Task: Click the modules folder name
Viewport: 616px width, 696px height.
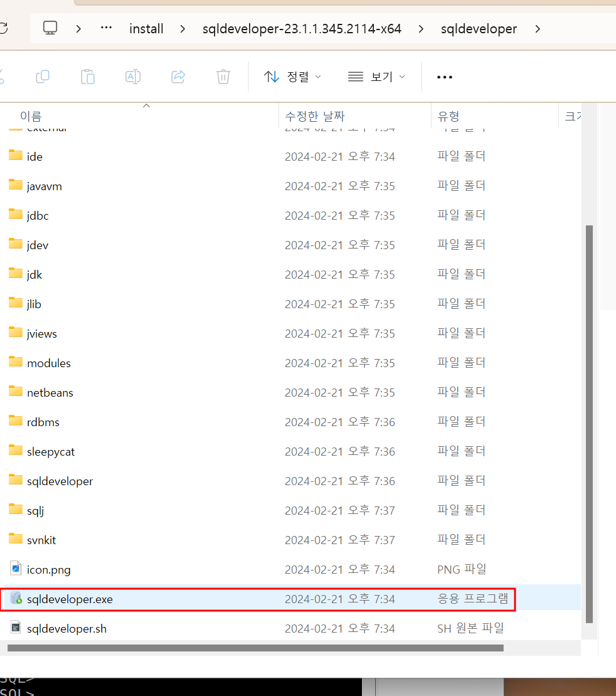Action: click(49, 363)
